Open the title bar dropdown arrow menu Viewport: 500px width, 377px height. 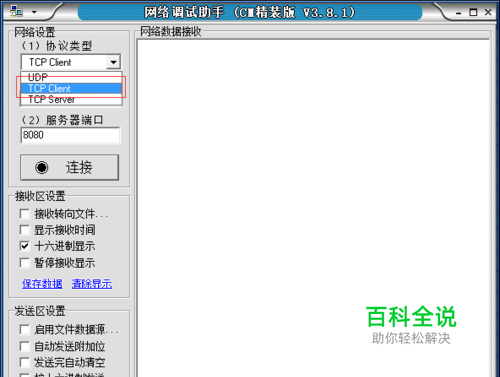(x=34, y=12)
